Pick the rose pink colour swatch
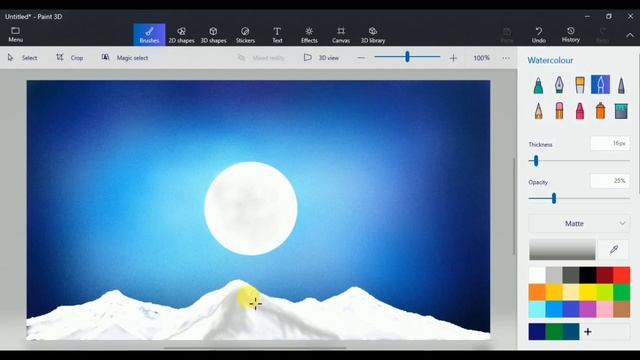Screen dimensions: 640x360 pyautogui.click(x=604, y=309)
